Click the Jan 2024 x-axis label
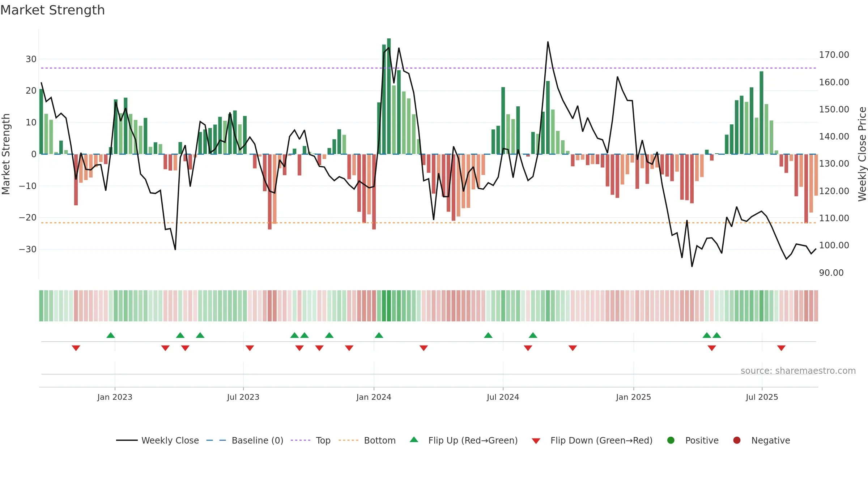Viewport: 868px width, 488px height. (374, 397)
